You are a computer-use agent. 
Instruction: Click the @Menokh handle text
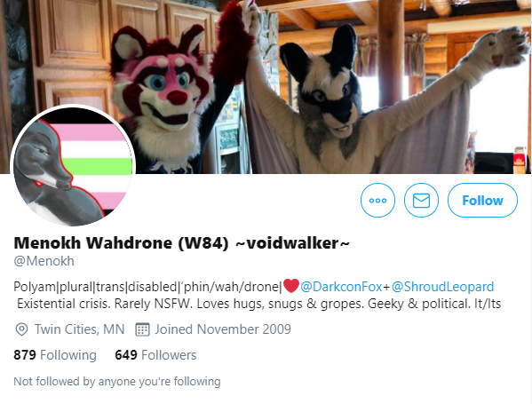click(x=44, y=261)
